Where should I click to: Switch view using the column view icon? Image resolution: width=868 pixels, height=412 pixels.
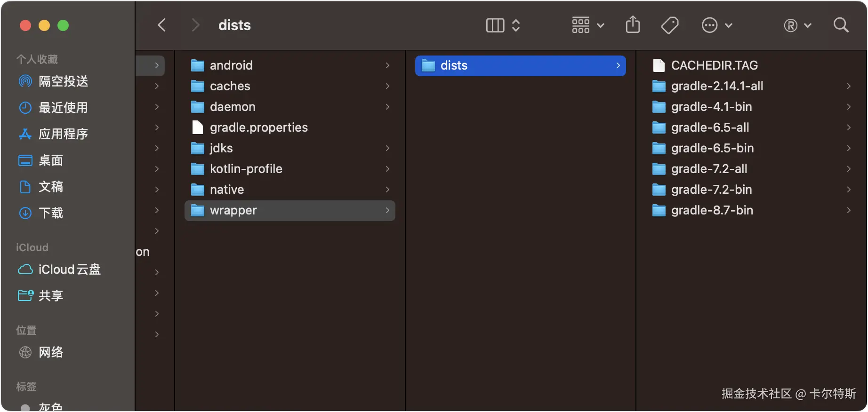(x=495, y=25)
